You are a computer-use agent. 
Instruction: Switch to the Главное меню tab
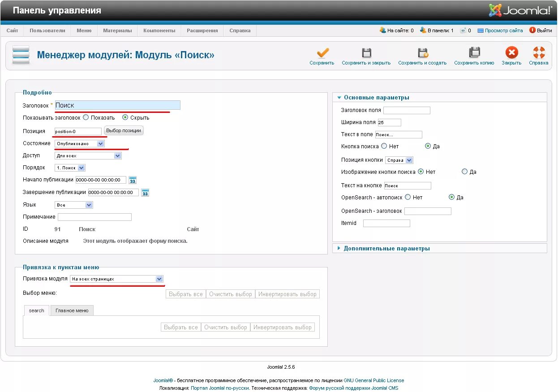pos(72,310)
